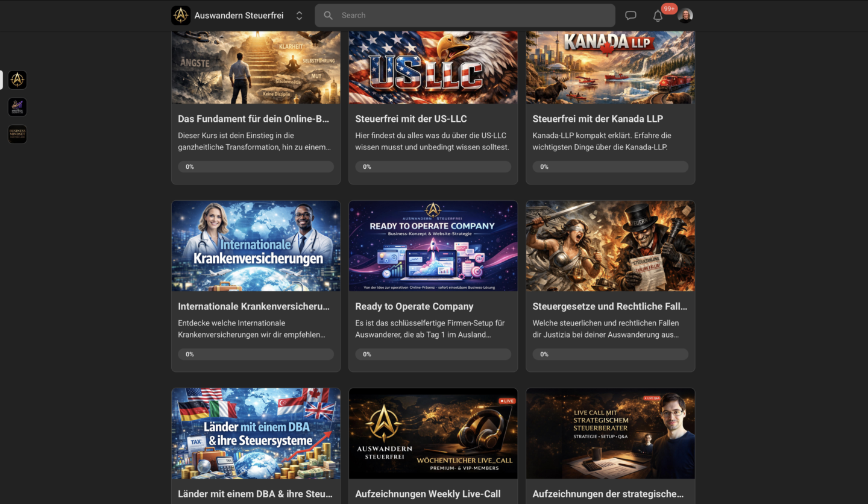Open the 'Aufzeichnungen Weekly Live-Call' title
This screenshot has width=868, height=504.
(428, 494)
